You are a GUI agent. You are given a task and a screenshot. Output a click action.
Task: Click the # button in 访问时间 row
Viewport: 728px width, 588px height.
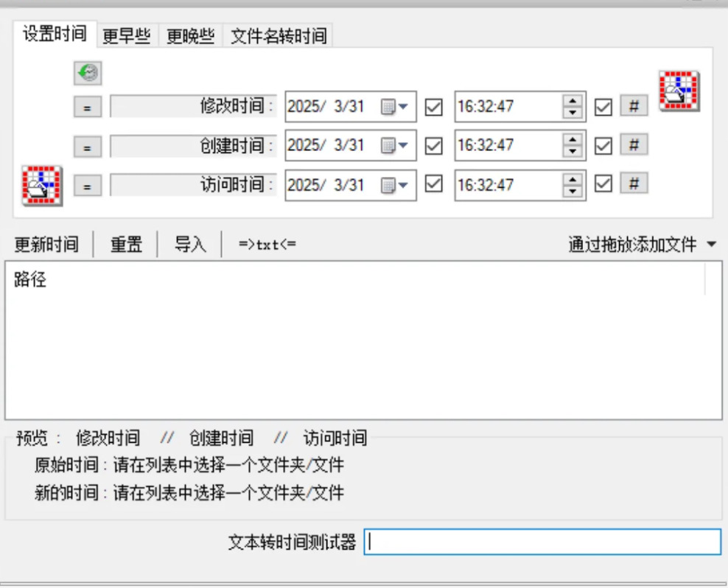[x=634, y=183]
